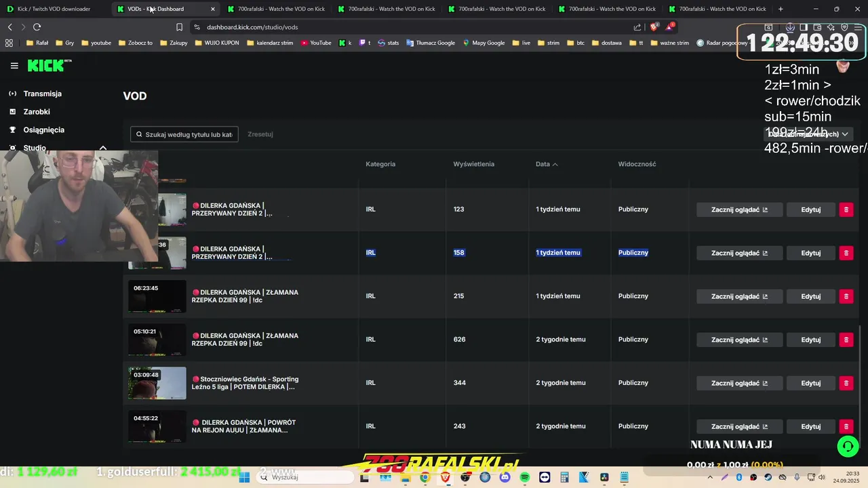Open the Tłumacz Google bookmark
The width and height of the screenshot is (868, 488).
pyautogui.click(x=431, y=43)
